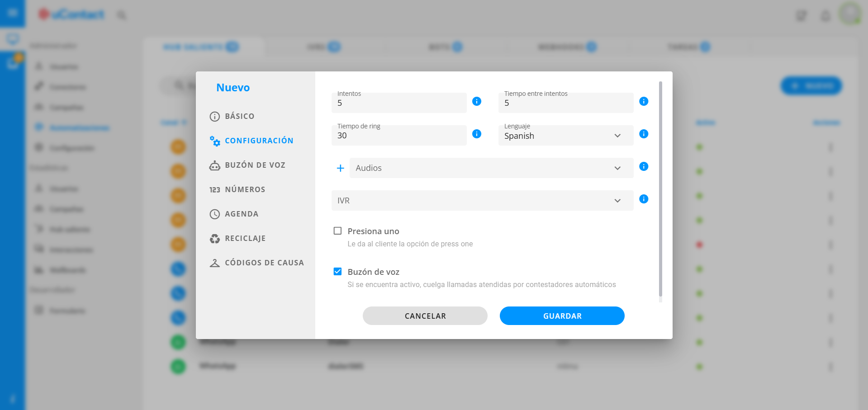Enable the Presiona uno checkbox
The width and height of the screenshot is (868, 410).
pos(337,231)
